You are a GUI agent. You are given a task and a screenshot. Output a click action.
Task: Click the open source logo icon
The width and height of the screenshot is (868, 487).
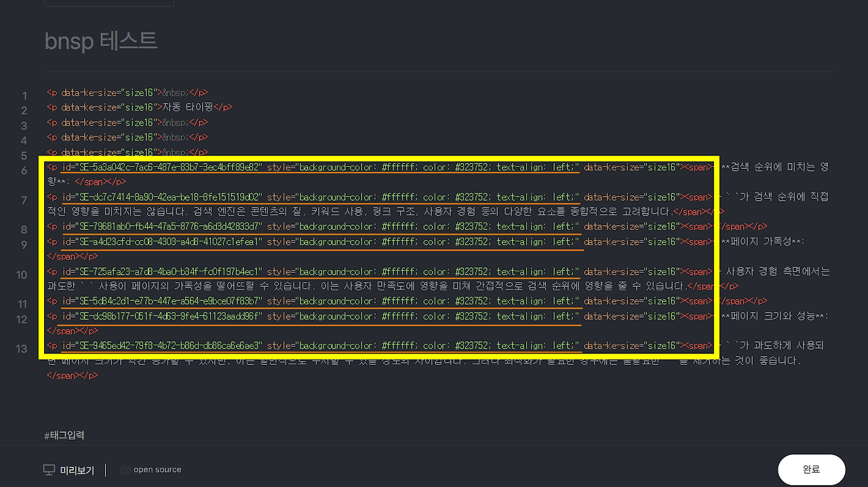tap(125, 470)
